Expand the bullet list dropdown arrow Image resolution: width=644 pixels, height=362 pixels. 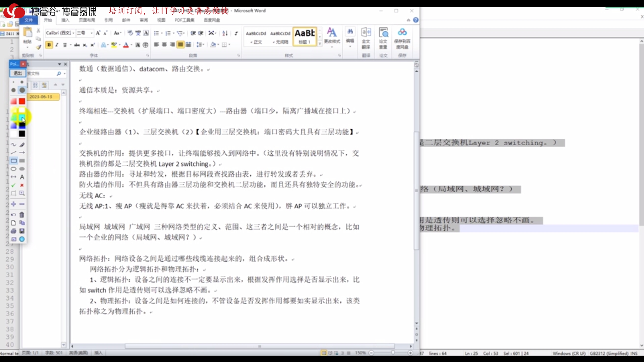tap(162, 33)
